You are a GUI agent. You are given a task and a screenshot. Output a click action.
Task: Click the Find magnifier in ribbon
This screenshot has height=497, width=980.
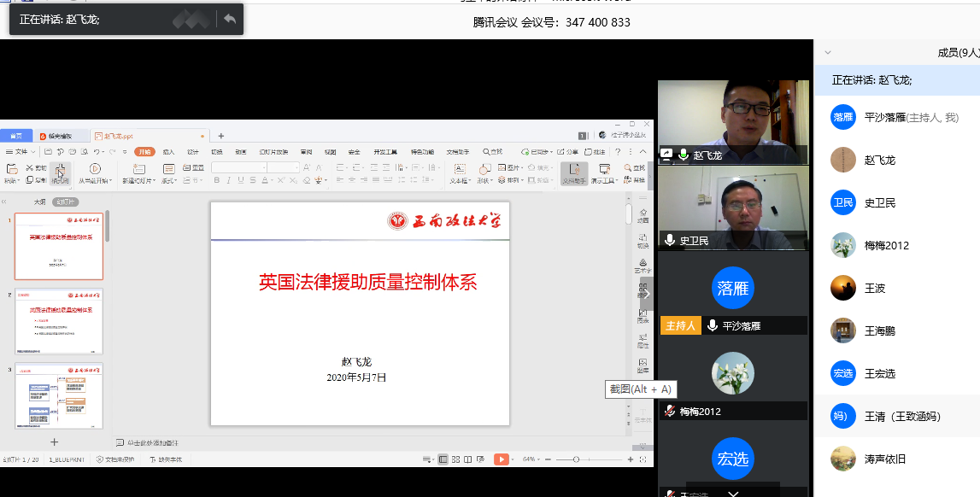(628, 167)
